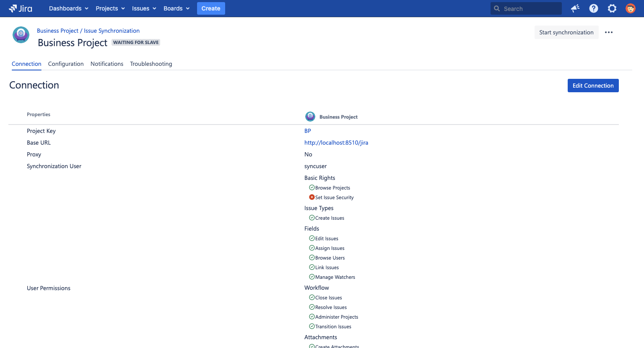Open the feedback megaphone icon

(x=575, y=8)
